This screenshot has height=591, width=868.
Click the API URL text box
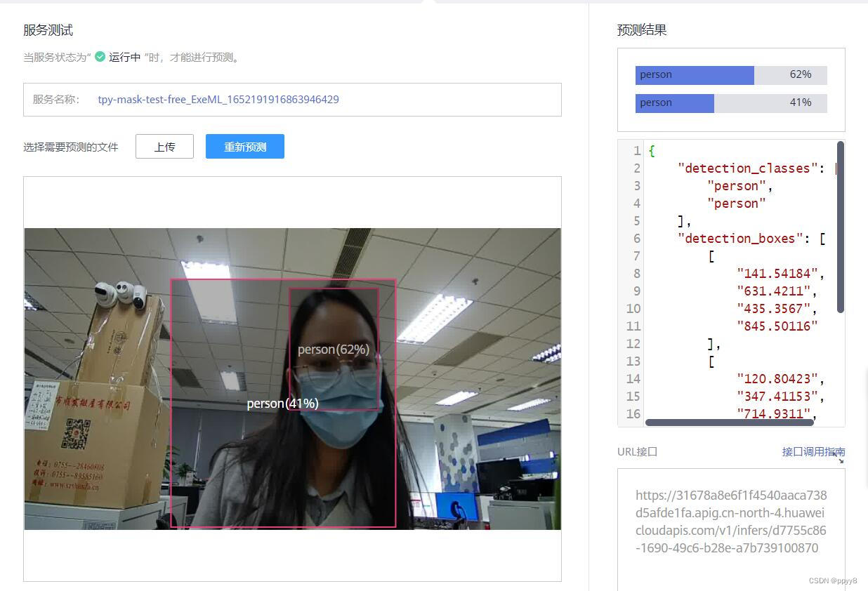tap(730, 526)
